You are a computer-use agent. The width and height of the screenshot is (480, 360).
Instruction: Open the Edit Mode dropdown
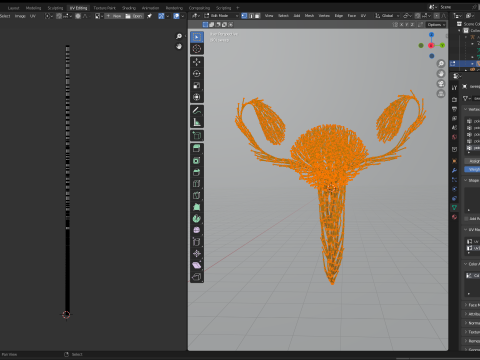click(x=221, y=16)
